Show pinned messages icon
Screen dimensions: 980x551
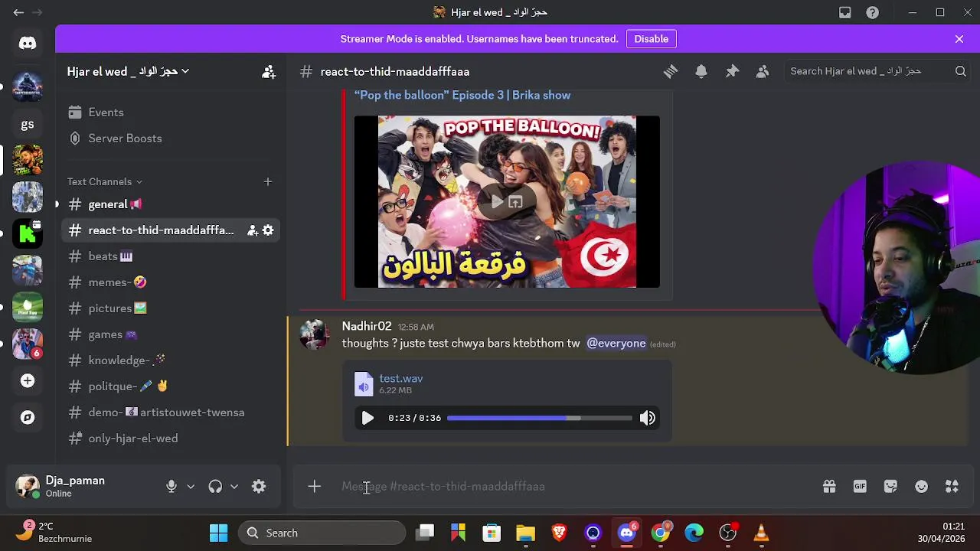(732, 71)
